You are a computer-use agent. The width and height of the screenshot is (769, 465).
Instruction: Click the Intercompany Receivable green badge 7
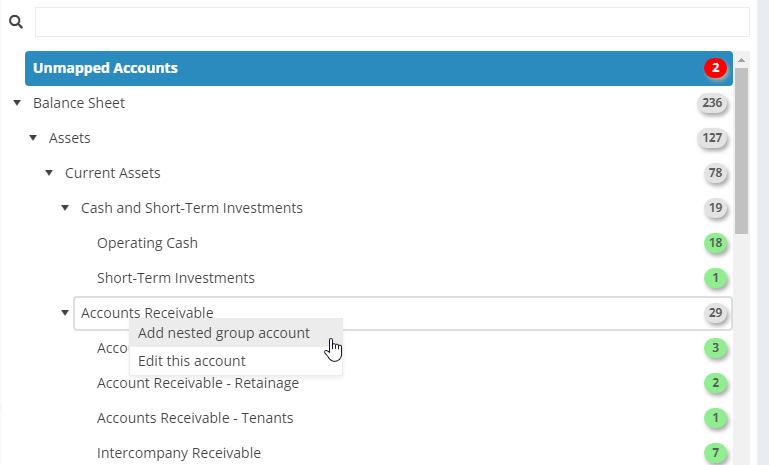point(715,453)
